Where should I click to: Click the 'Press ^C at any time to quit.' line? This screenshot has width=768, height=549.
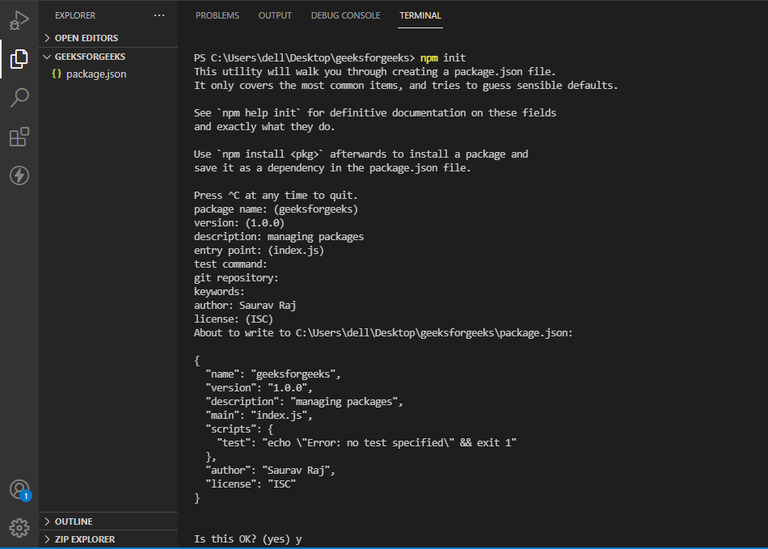[276, 195]
